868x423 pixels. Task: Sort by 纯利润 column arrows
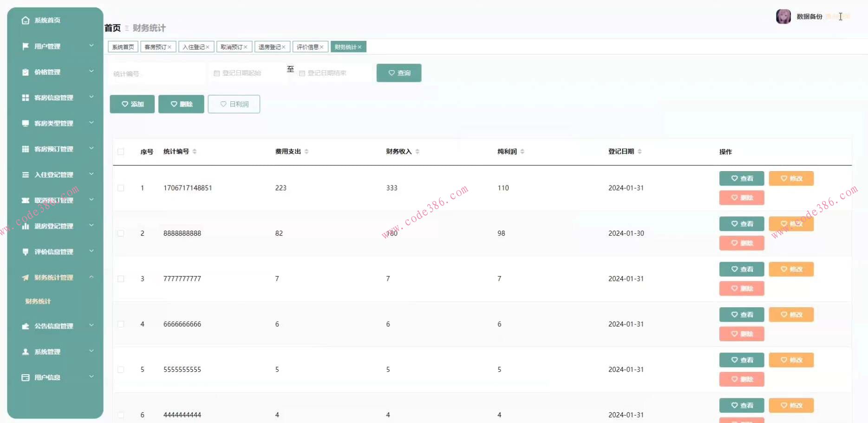tap(522, 152)
